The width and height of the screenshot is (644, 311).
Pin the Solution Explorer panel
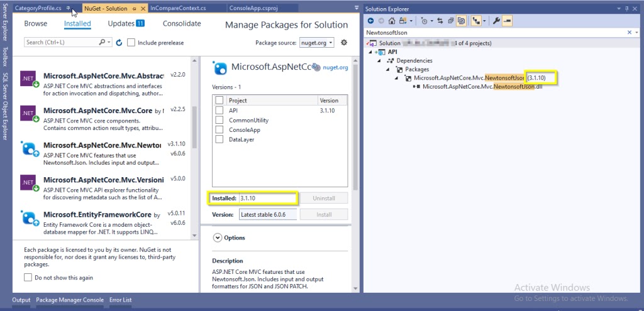click(x=626, y=9)
